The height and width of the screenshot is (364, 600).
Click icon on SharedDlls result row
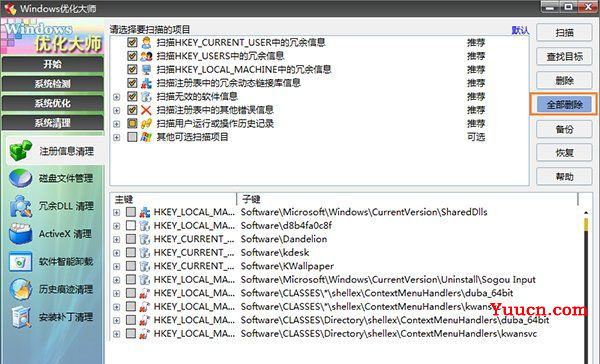[144, 212]
